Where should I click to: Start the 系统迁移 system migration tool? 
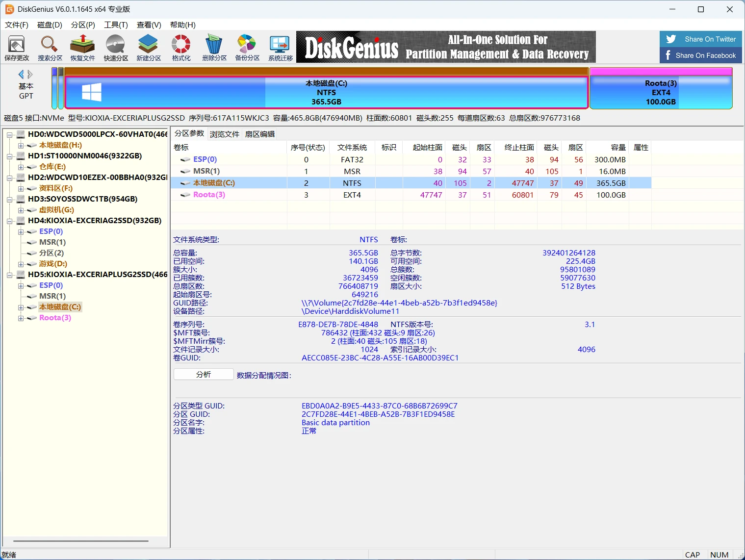(x=280, y=48)
